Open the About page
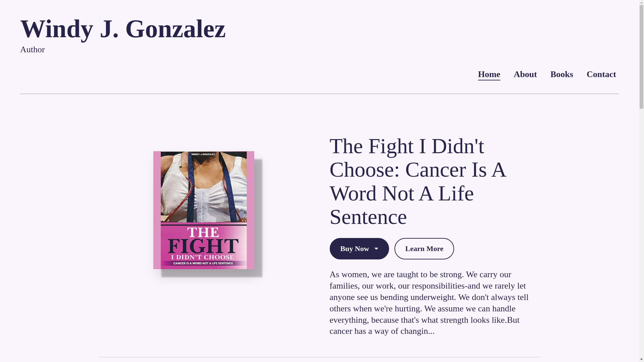Viewport: 644px width, 362px height. tap(525, 74)
